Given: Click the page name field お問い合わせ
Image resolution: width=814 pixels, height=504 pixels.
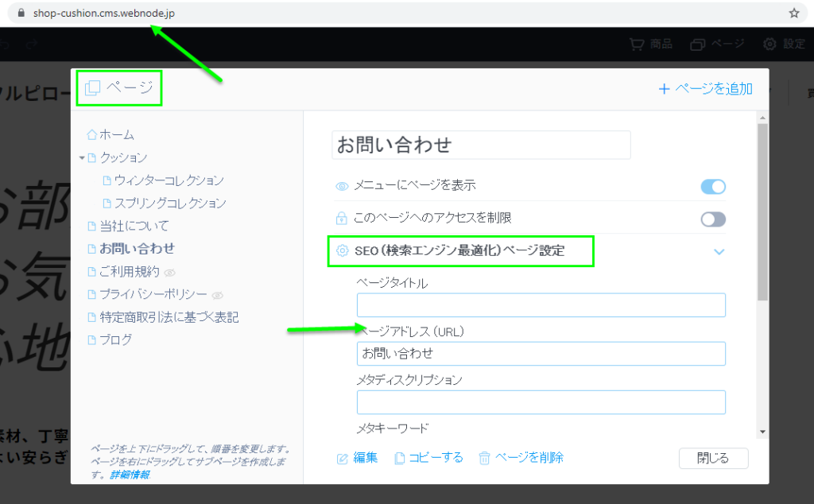Looking at the screenshot, I should 481,145.
